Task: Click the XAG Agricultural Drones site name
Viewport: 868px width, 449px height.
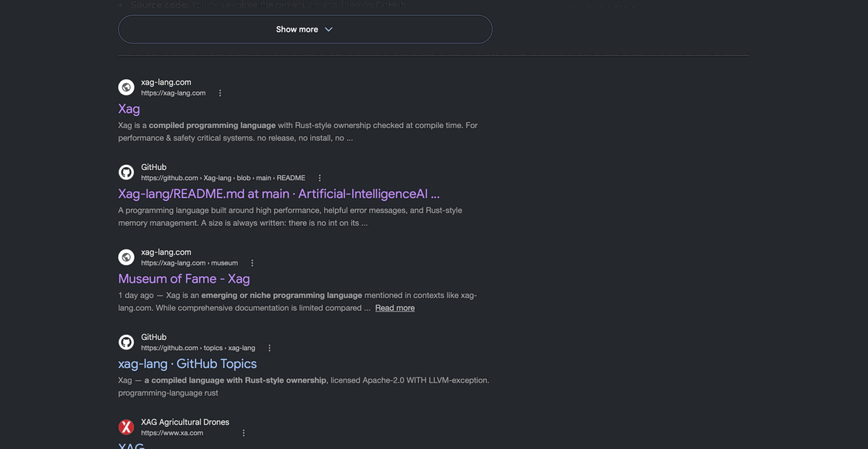Action: (185, 422)
